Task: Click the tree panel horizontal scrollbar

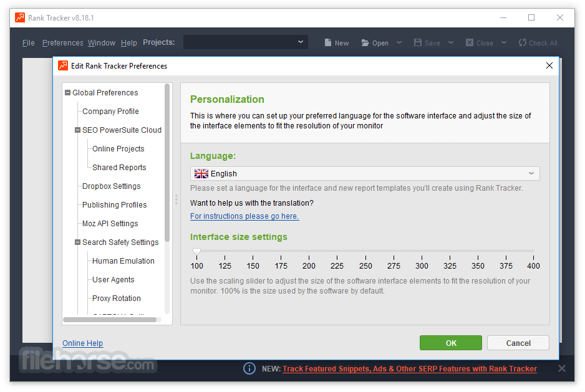Action: click(x=110, y=320)
